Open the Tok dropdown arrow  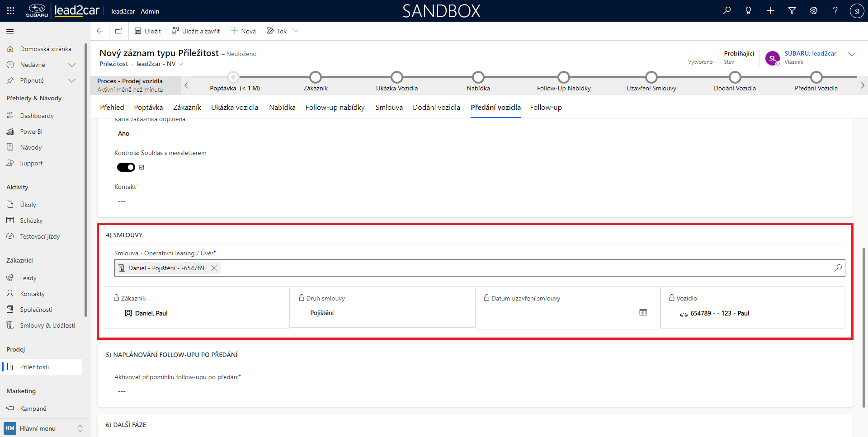296,31
